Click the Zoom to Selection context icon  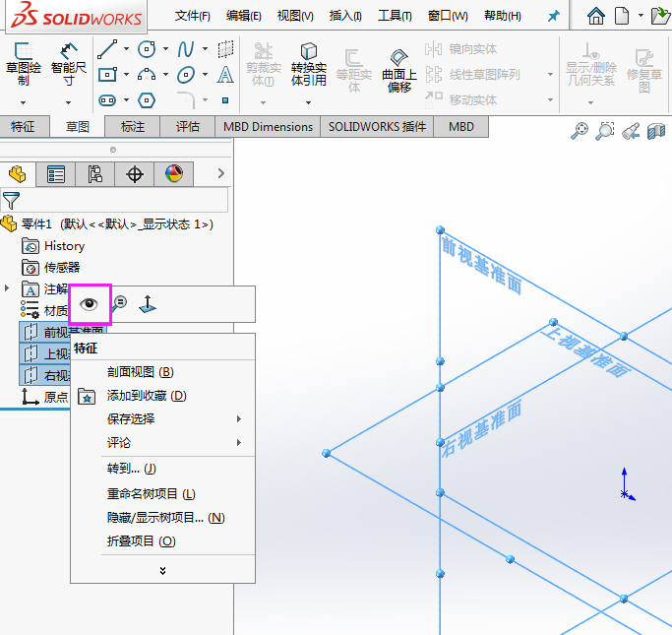coord(120,304)
